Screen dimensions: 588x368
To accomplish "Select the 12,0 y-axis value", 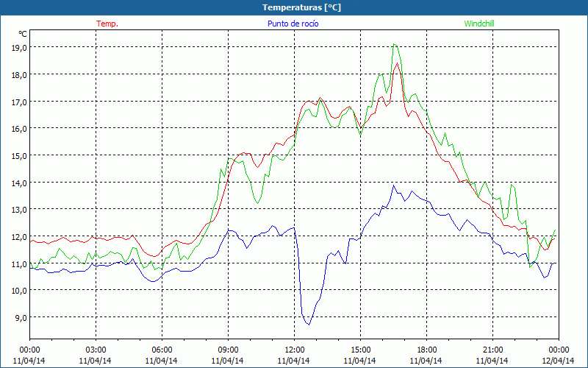I will 20,236.
